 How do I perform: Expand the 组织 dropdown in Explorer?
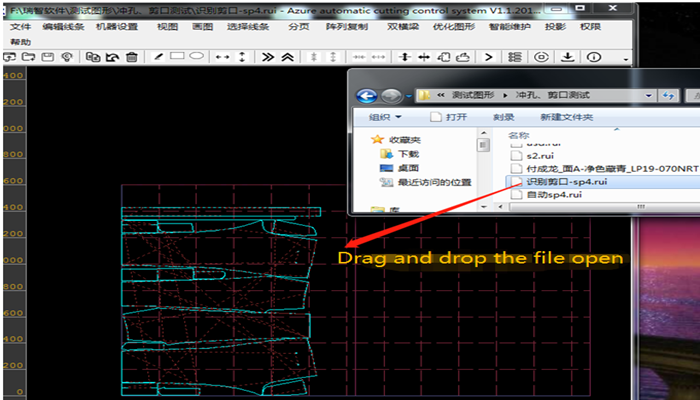tap(384, 117)
